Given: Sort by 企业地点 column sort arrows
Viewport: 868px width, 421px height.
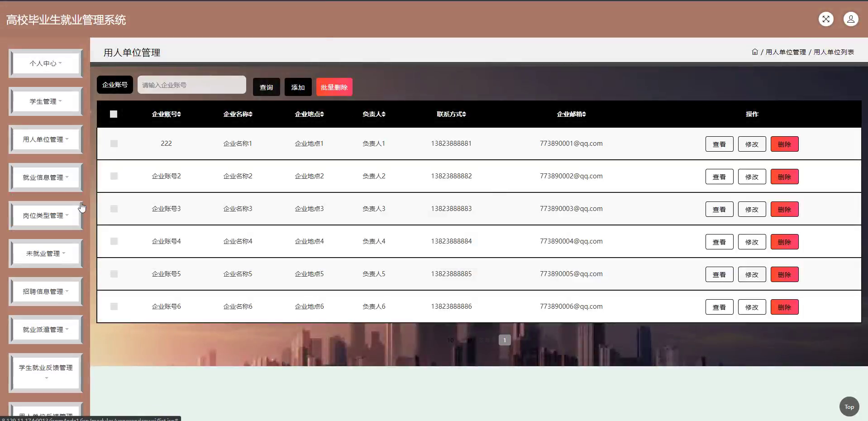Looking at the screenshot, I should click(322, 114).
